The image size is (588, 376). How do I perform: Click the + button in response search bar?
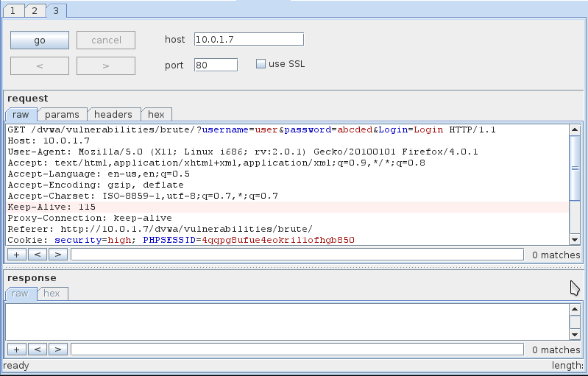(16, 350)
